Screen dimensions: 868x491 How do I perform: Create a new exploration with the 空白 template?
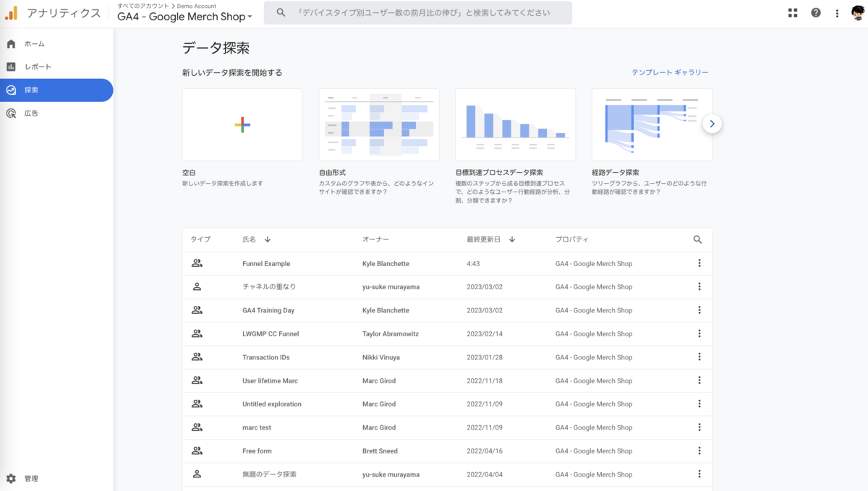(242, 124)
